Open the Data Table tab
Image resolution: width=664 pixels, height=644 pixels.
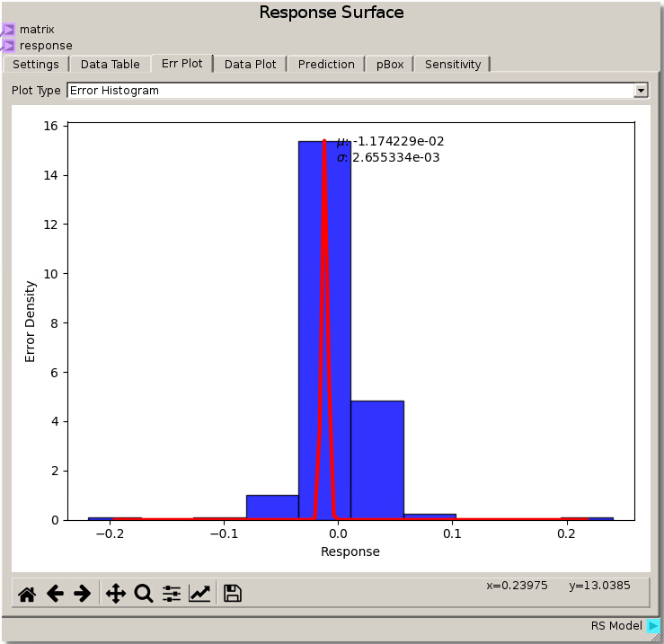coord(111,65)
